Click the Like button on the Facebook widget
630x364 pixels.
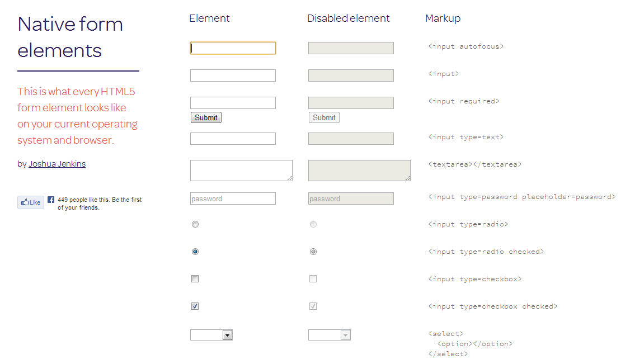click(x=30, y=202)
